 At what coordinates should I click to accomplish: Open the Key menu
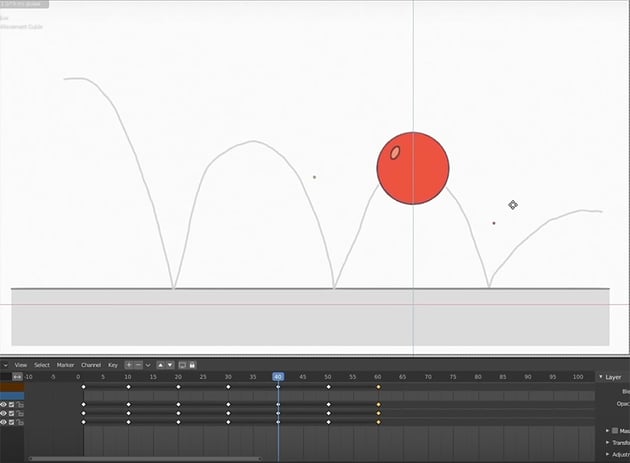(x=113, y=365)
